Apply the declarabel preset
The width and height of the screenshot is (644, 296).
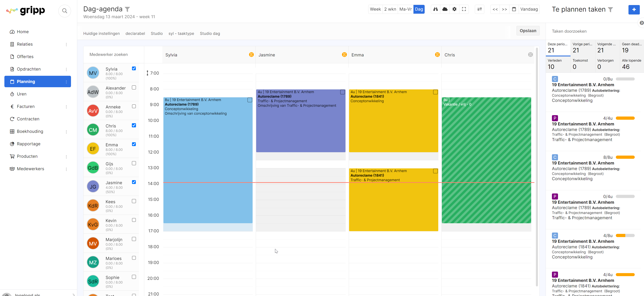point(135,34)
